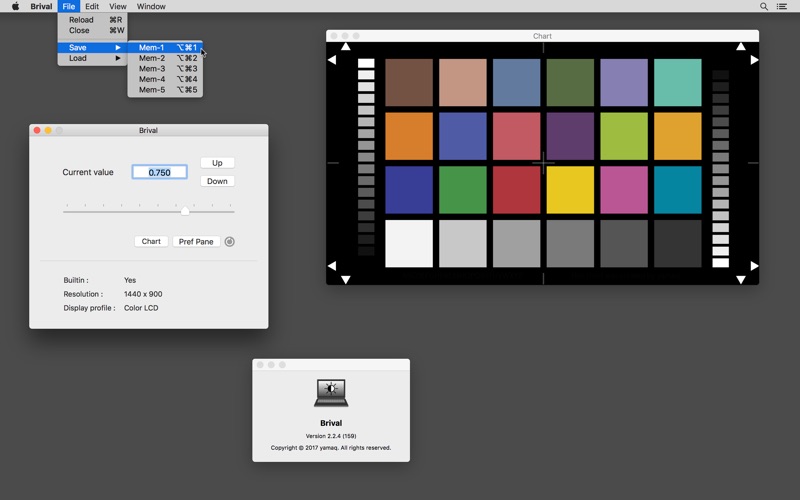
Task: Click the darkest gray swatch in bottom row
Action: click(678, 243)
